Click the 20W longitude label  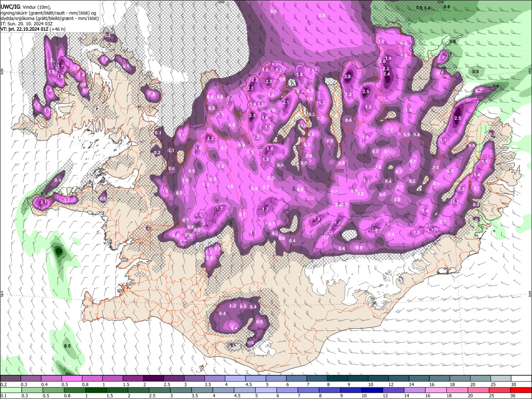220,2
